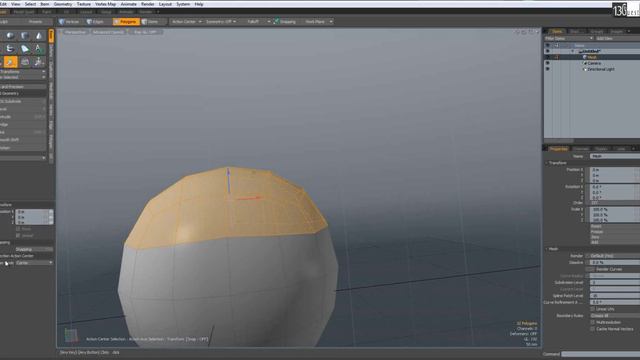The height and width of the screenshot is (360, 640).
Task: Click the Rotation X value field
Action: pyautogui.click(x=615, y=187)
